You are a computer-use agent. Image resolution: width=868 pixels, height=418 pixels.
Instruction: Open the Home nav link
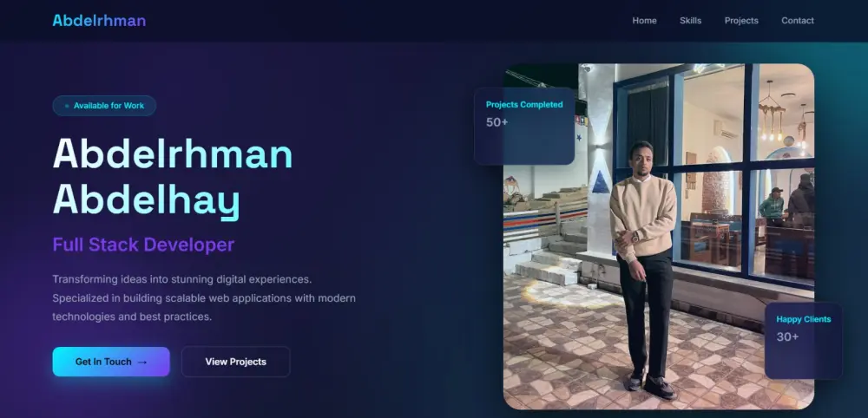[x=644, y=21]
